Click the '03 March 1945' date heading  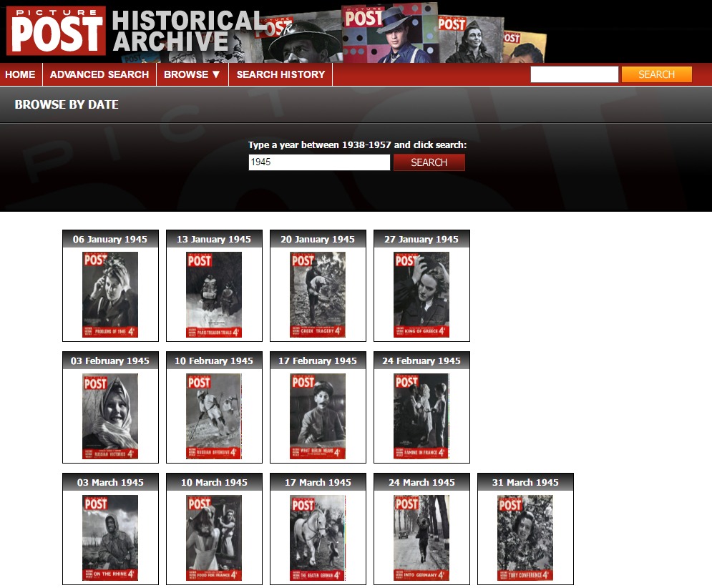click(110, 483)
